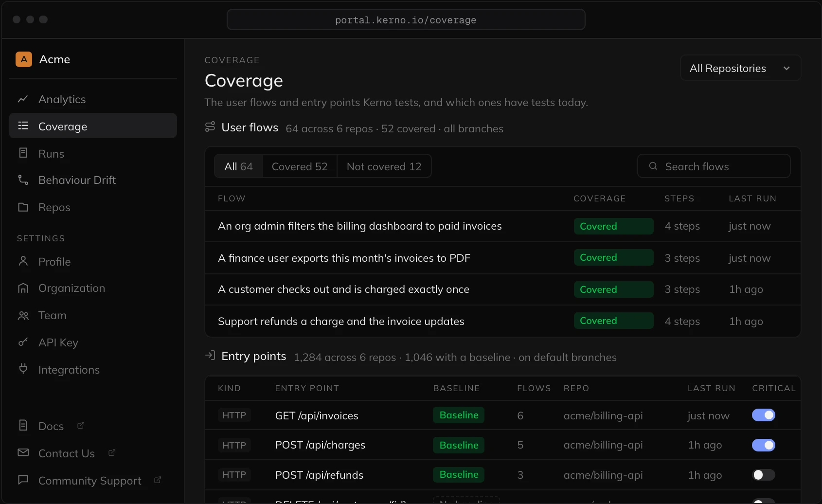This screenshot has height=504, width=822.
Task: Open Behaviour Drift in the sidebar
Action: point(93,180)
